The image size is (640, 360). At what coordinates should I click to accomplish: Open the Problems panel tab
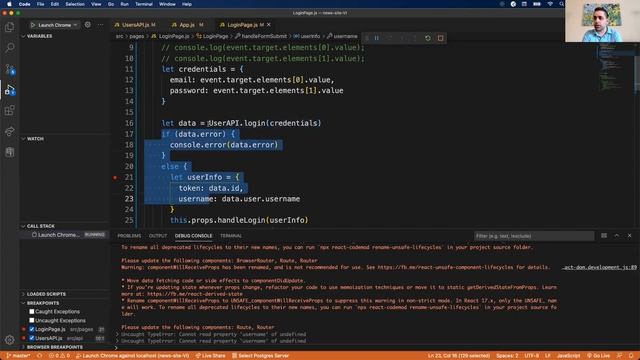point(129,236)
